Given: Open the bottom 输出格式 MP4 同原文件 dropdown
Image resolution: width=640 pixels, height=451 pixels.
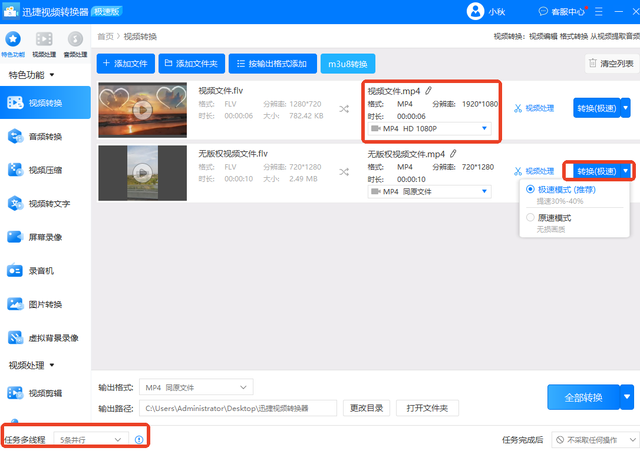Looking at the screenshot, I should pyautogui.click(x=196, y=387).
